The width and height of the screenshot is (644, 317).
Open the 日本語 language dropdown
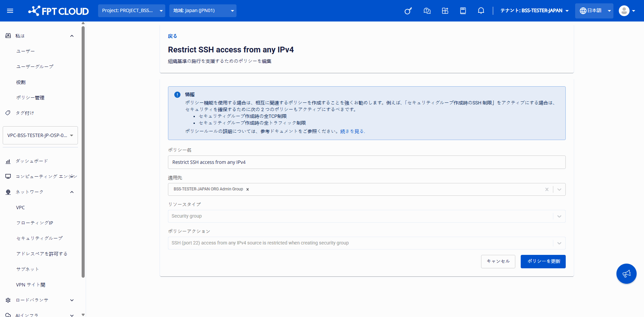click(x=594, y=11)
